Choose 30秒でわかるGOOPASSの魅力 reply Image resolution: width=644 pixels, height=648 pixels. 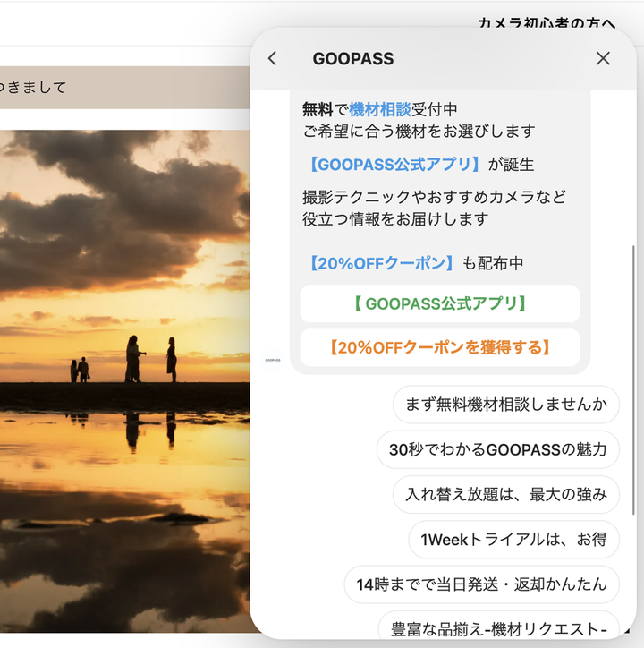click(498, 449)
